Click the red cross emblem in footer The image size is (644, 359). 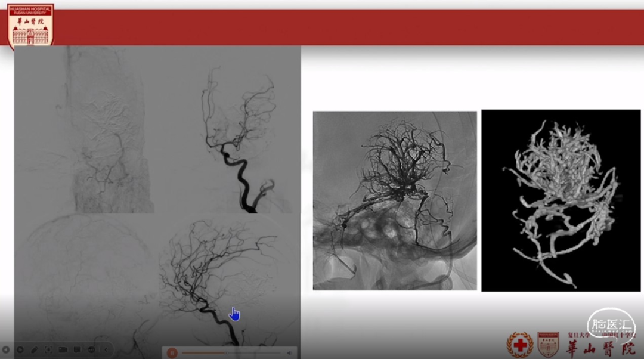pyautogui.click(x=520, y=345)
